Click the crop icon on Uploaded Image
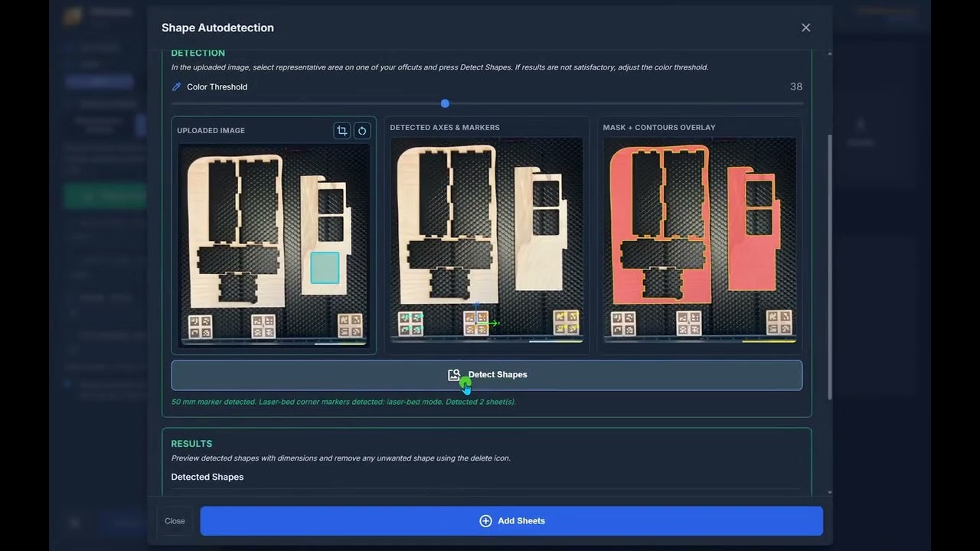The height and width of the screenshot is (551, 980). [x=342, y=131]
